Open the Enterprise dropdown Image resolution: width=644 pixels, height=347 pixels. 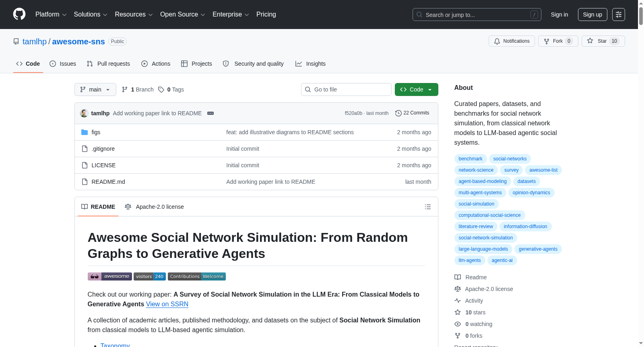point(231,15)
